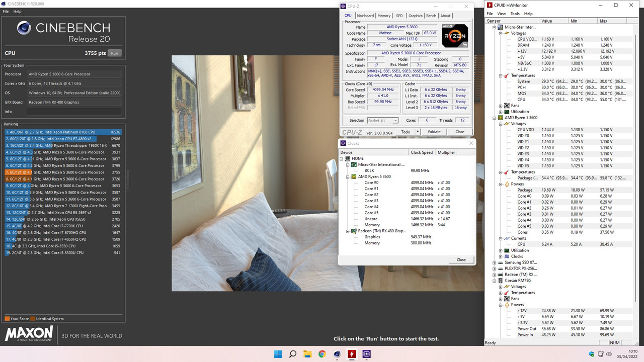Viewport: 644px width, 362px height.
Task: Click the Validate button in CPU-Z
Action: 434,132
